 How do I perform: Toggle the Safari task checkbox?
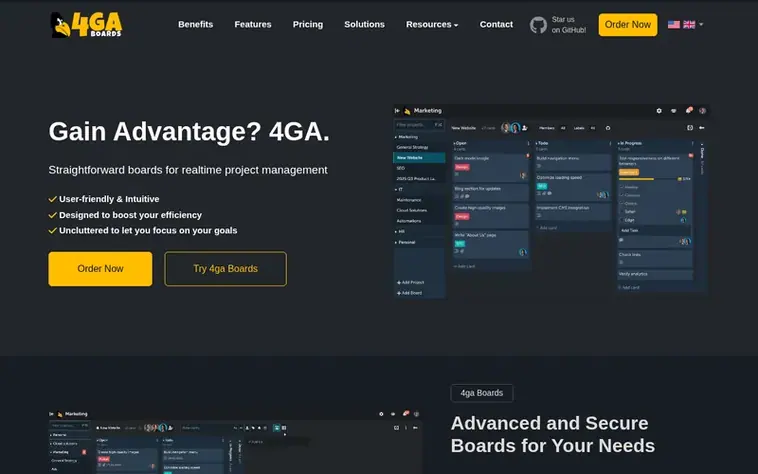pyautogui.click(x=622, y=212)
